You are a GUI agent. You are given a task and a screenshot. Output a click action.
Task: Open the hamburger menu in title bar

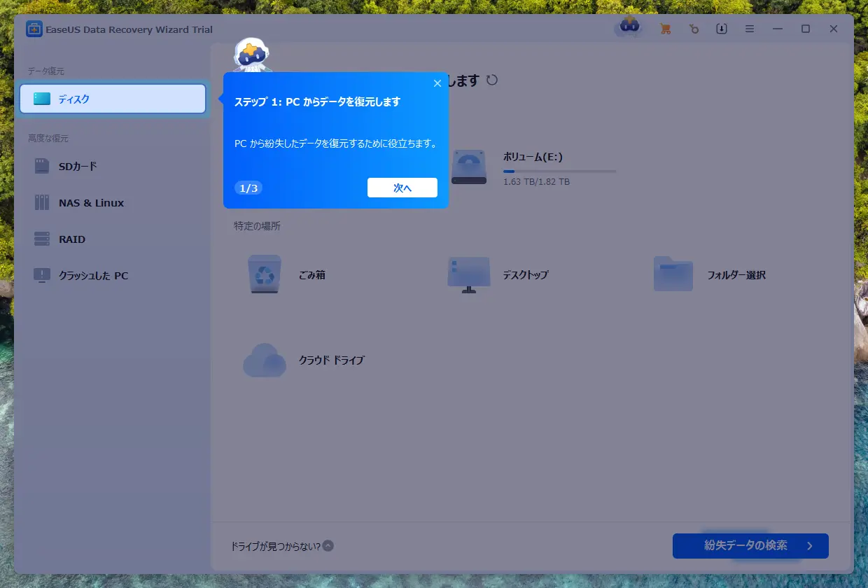point(750,29)
